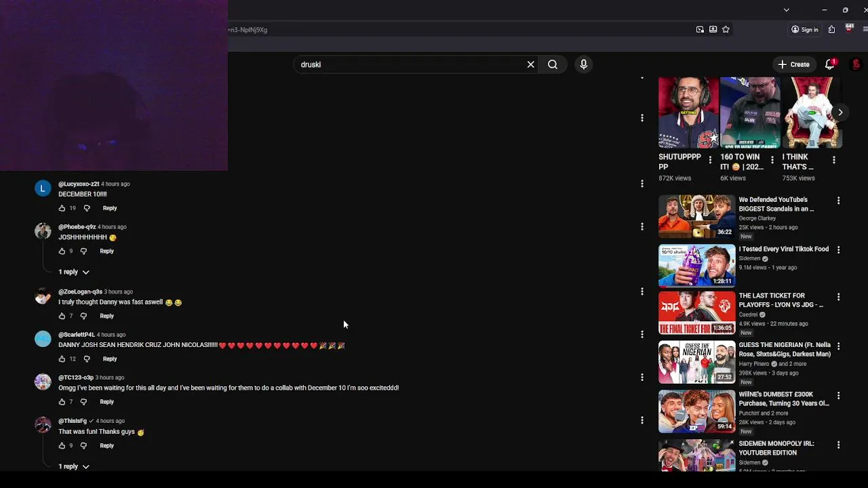Expand 1 reply under That was fun comment
Viewport: 868px width, 488px height.
74,466
